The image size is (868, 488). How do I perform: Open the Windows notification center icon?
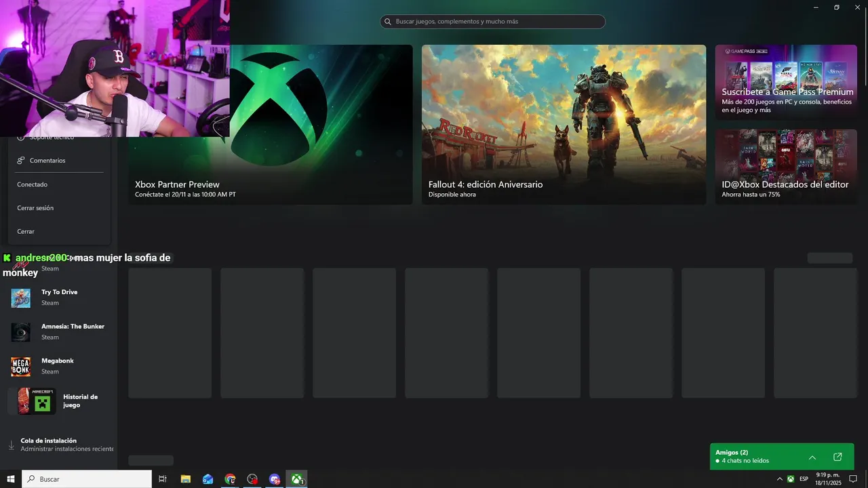(853, 479)
